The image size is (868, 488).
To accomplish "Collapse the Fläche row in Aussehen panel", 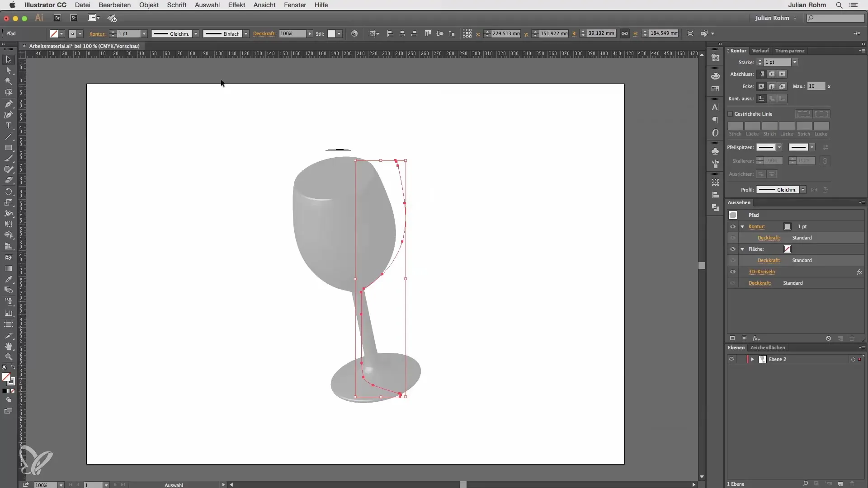I will [742, 249].
